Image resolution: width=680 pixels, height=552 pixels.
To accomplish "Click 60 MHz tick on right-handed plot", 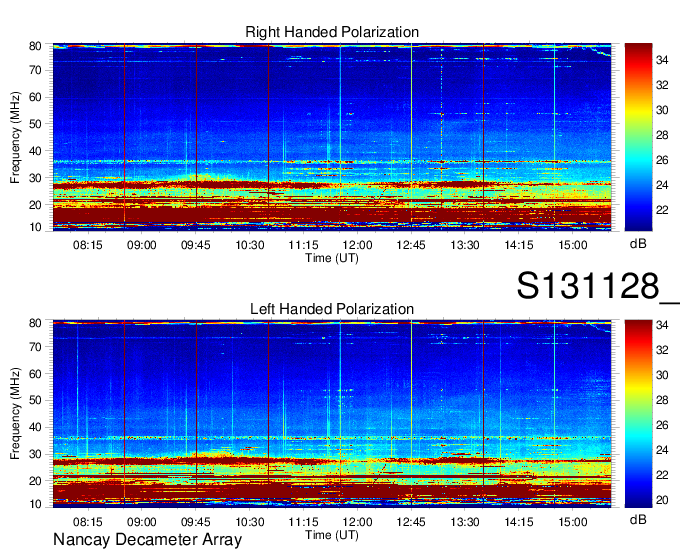I will click(35, 97).
